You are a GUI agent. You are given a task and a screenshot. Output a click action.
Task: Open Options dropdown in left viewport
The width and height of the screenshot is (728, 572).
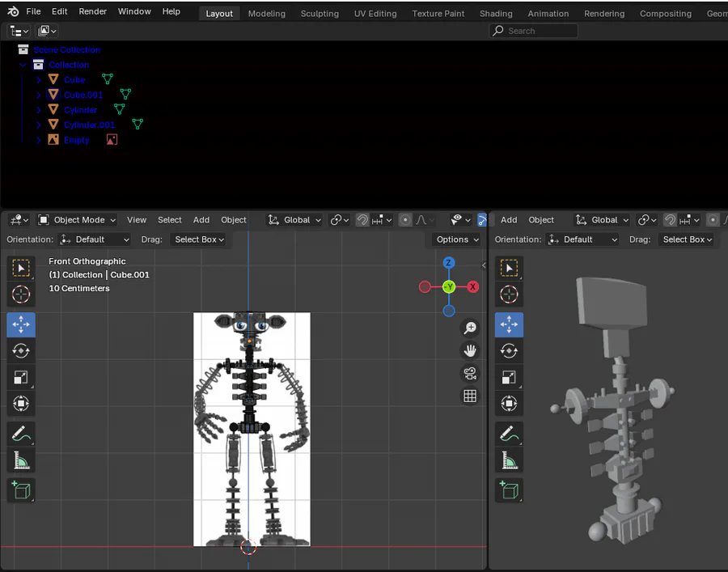pos(457,239)
